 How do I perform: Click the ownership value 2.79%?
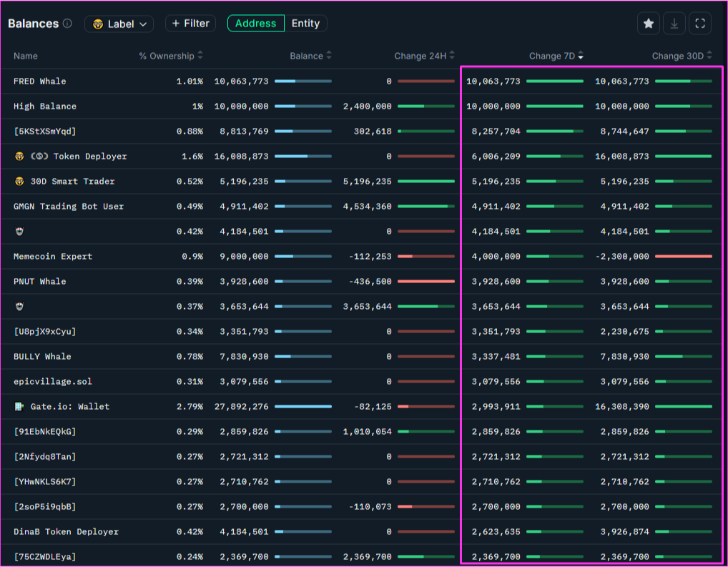tap(190, 407)
